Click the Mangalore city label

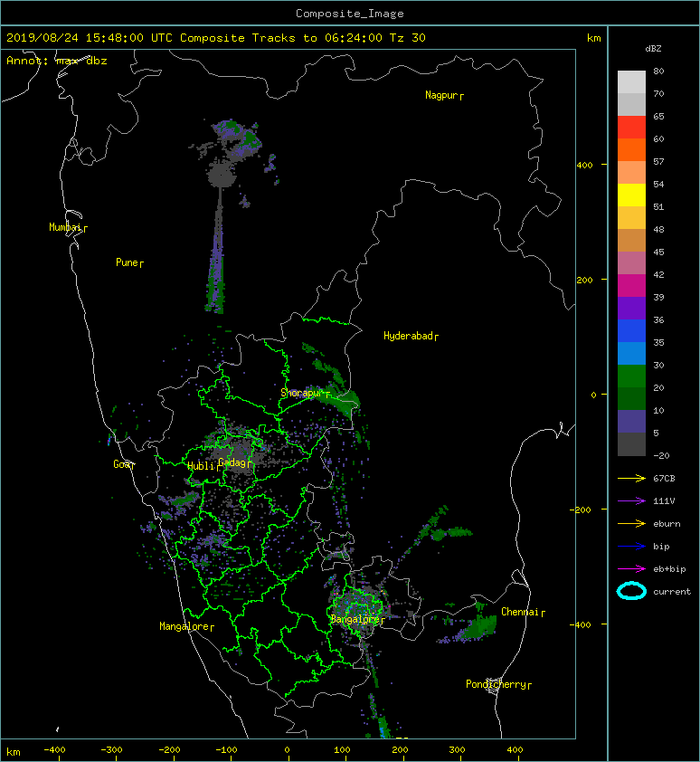pos(186,627)
